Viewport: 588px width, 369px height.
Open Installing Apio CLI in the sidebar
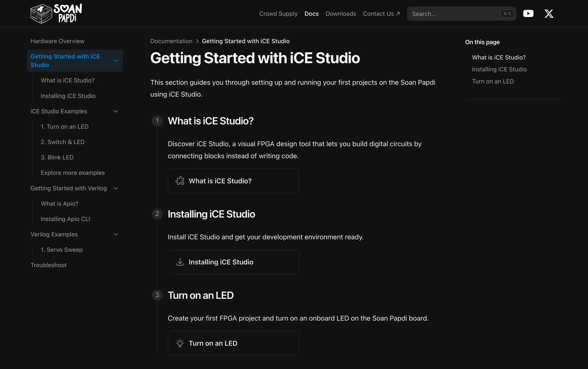coord(65,219)
